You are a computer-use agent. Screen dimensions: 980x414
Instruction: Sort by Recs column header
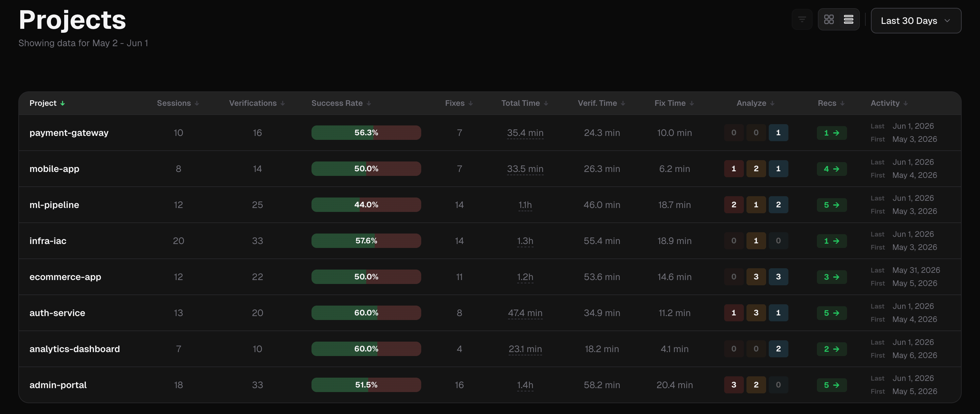click(x=831, y=103)
